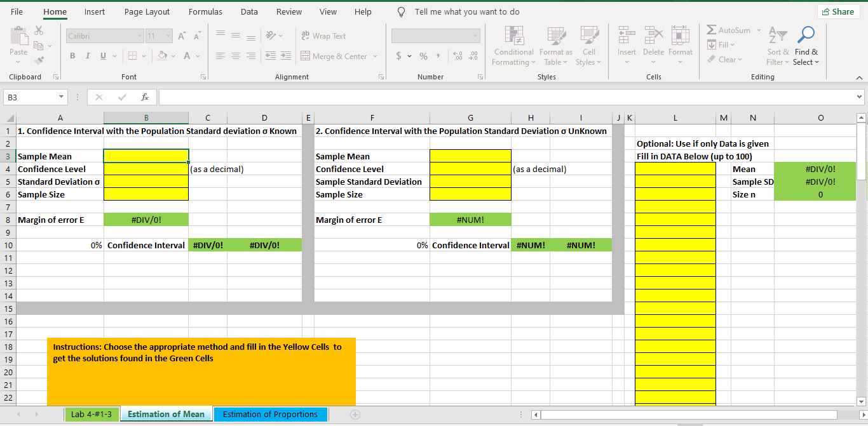Toggle Wrap Text
Image resolution: width=868 pixels, height=426 pixels.
tap(323, 36)
